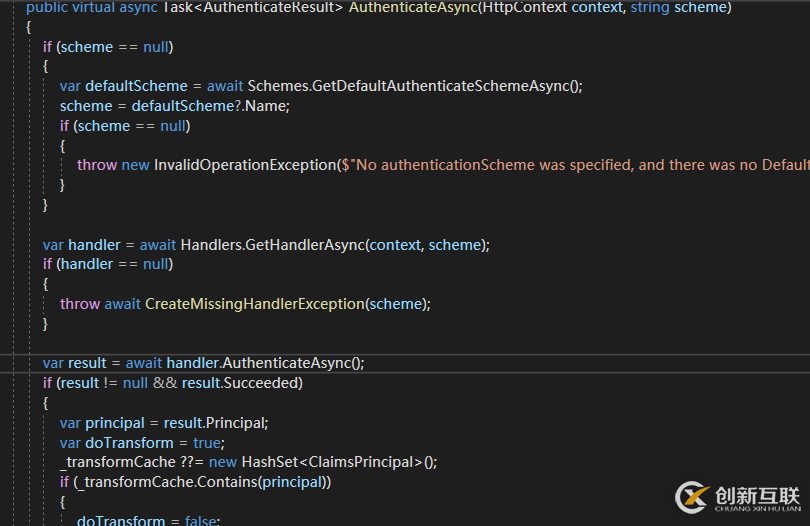Click the "true" value assigned to doTransform

pyautogui.click(x=205, y=443)
